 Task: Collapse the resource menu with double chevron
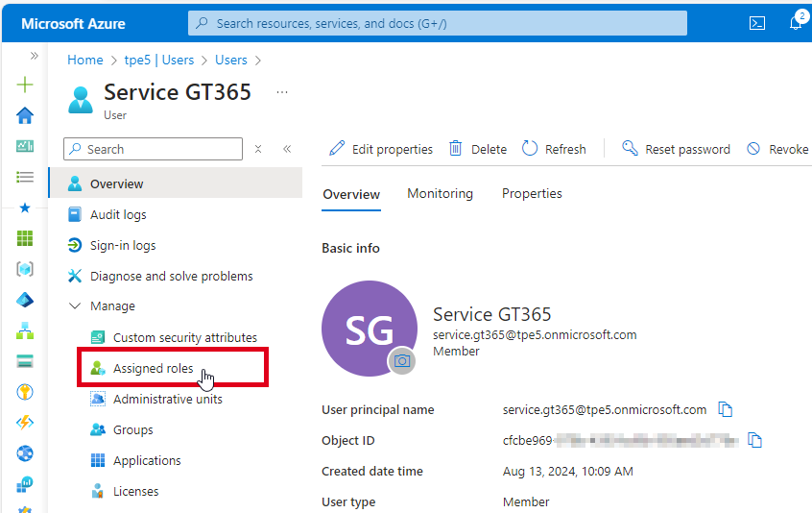pyautogui.click(x=287, y=149)
